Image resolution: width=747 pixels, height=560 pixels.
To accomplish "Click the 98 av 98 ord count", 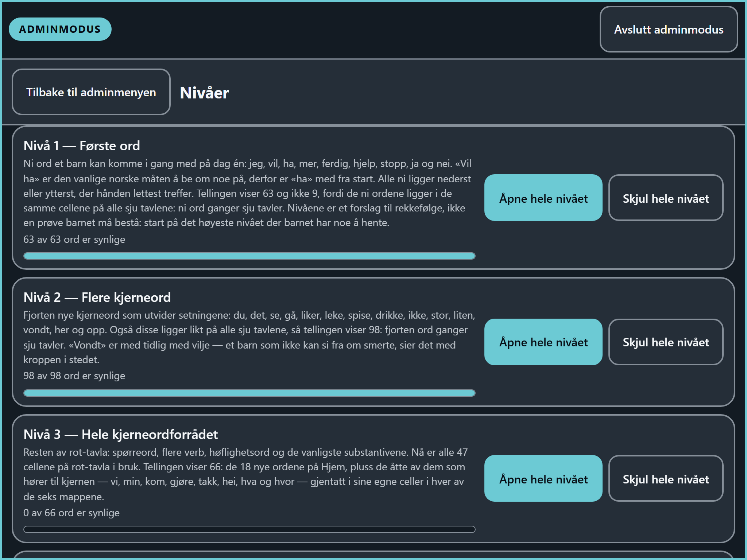I will (x=74, y=376).
